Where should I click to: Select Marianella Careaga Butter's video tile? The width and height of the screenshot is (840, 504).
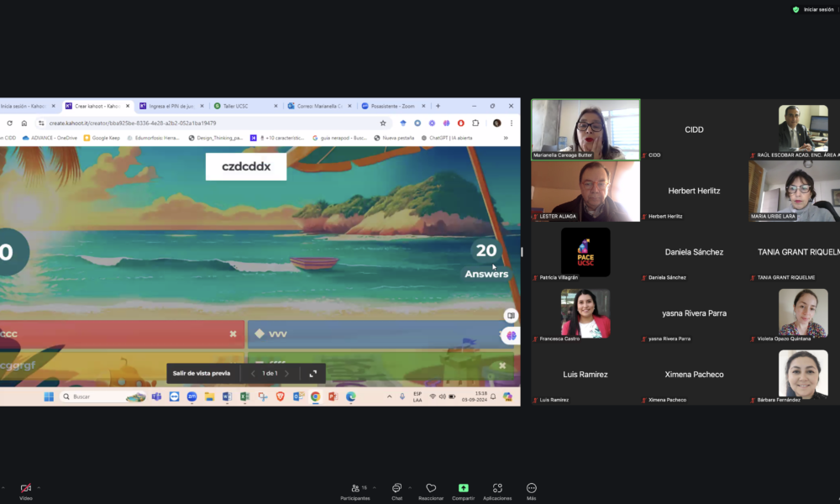coord(585,129)
